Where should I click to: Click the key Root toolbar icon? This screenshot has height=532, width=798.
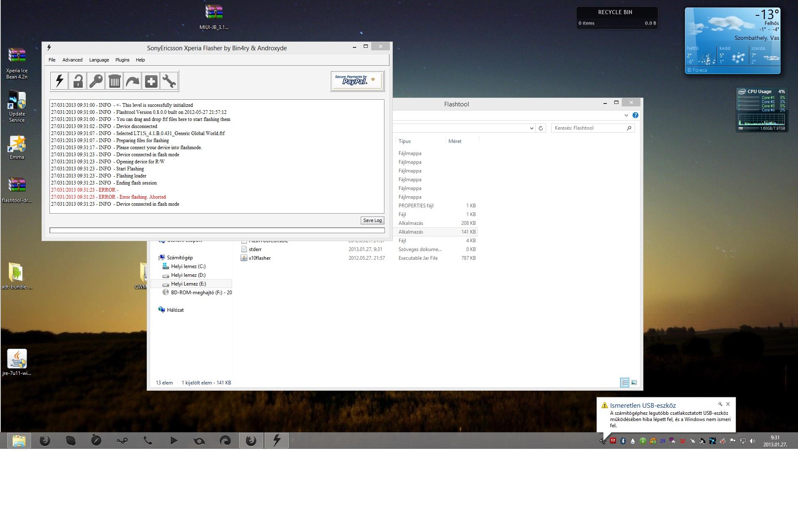(x=96, y=81)
